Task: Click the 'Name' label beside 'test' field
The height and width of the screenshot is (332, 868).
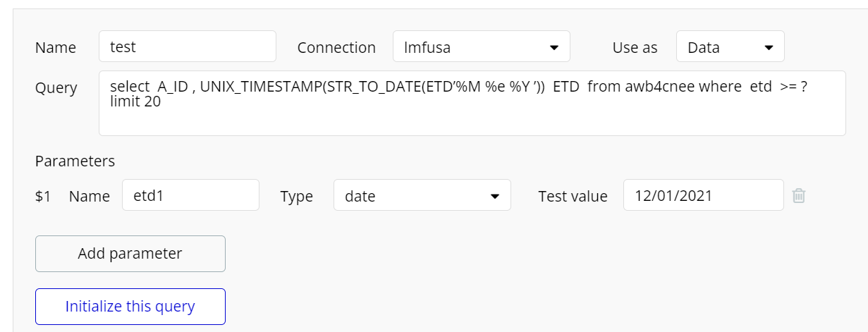Action: pos(56,48)
